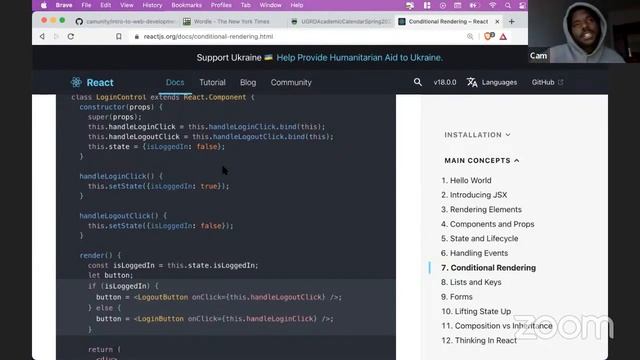Bookmark this page with bookmark icon

(x=119, y=36)
